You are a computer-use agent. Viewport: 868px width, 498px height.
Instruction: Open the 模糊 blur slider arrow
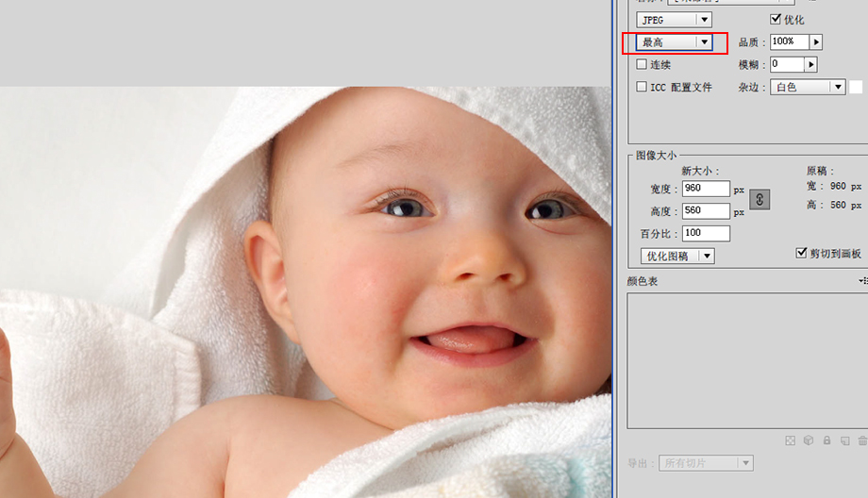(810, 65)
